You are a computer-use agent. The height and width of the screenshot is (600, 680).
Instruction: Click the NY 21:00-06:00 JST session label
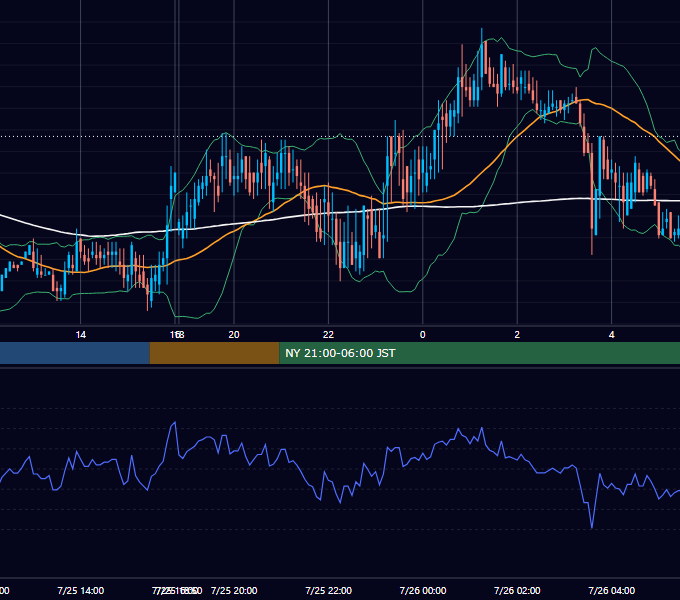pyautogui.click(x=340, y=353)
